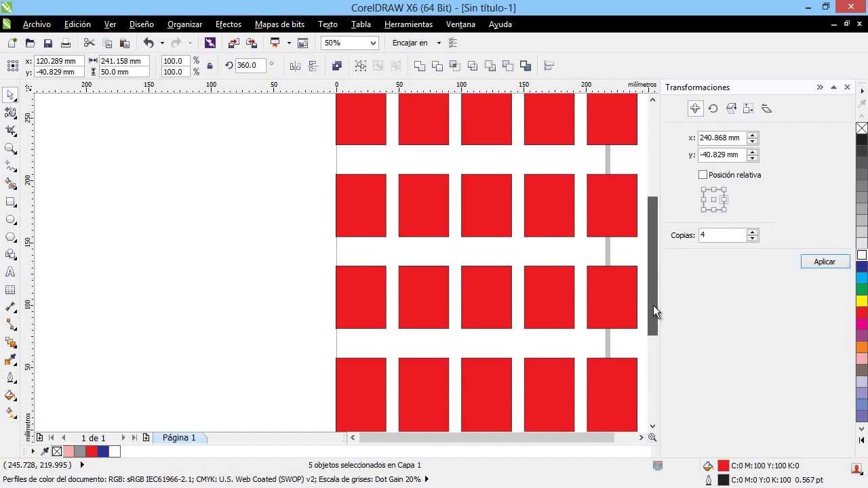
Task: Click the Undo arrow
Action: point(149,43)
